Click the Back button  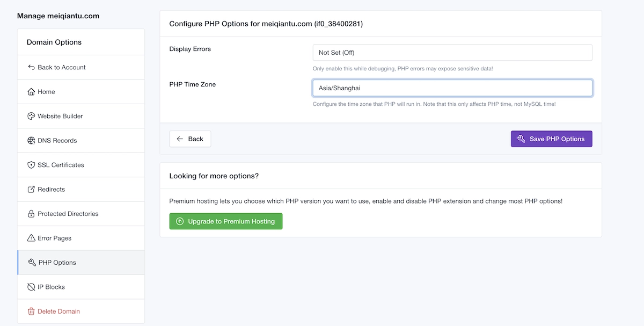pyautogui.click(x=190, y=139)
